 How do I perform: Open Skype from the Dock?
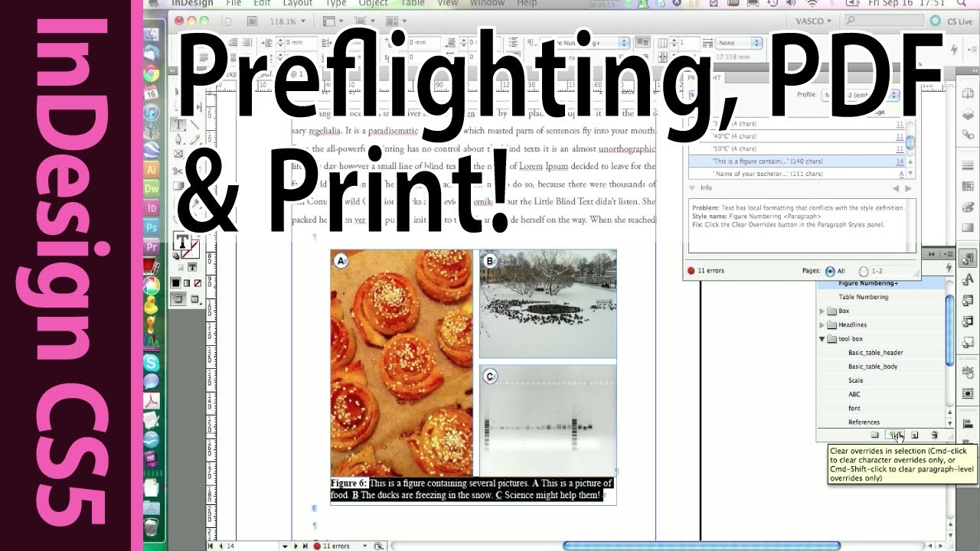tap(152, 363)
